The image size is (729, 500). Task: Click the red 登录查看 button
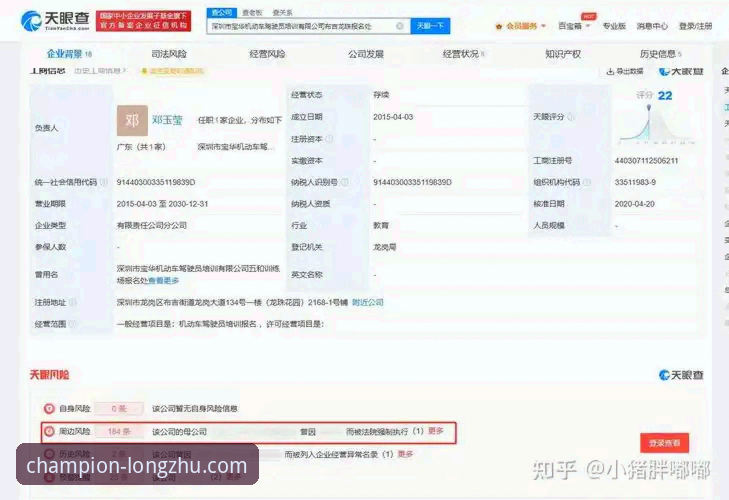(x=664, y=443)
